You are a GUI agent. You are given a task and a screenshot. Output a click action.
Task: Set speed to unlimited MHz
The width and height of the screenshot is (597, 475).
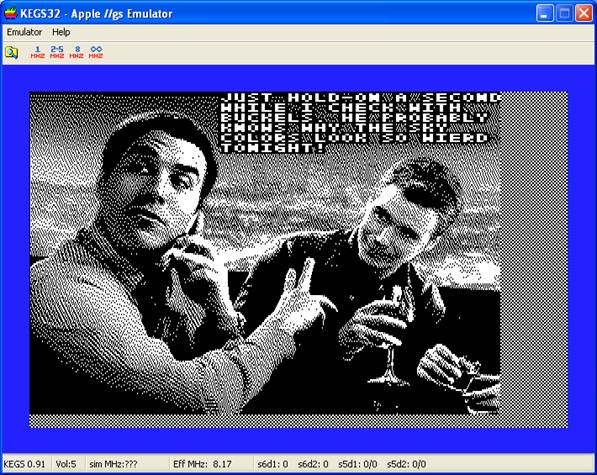tap(96, 52)
